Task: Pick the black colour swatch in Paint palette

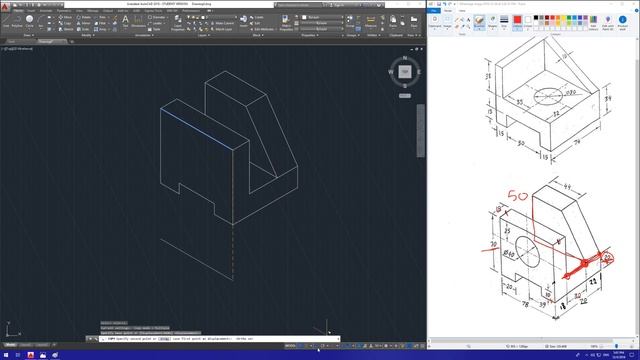Action: click(x=536, y=18)
